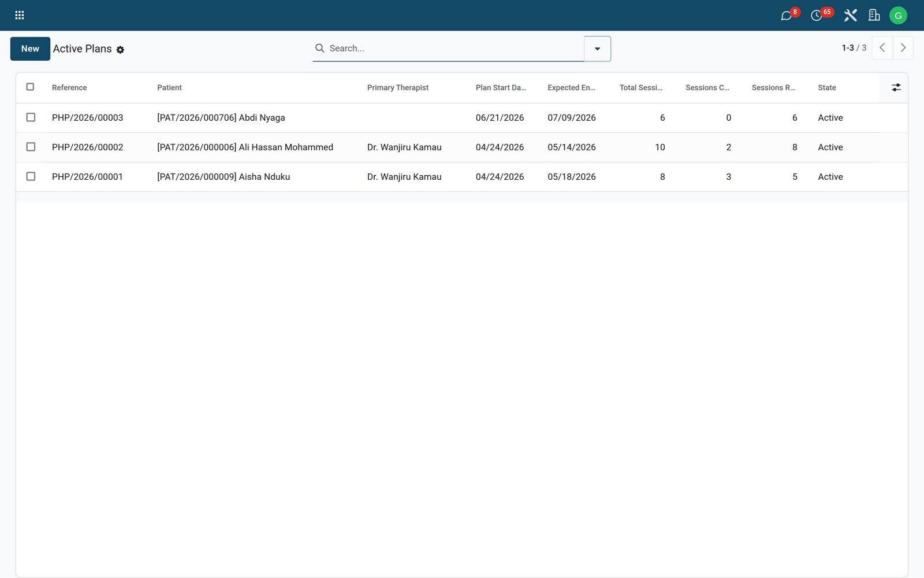Sort by Plan Start Date column
The image size is (924, 578).
click(x=501, y=88)
